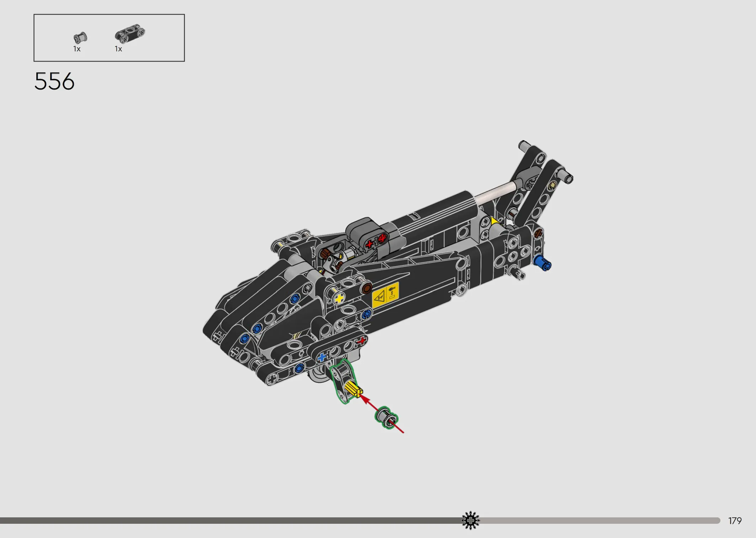Click the "1x" label under the grey bushing

click(77, 49)
